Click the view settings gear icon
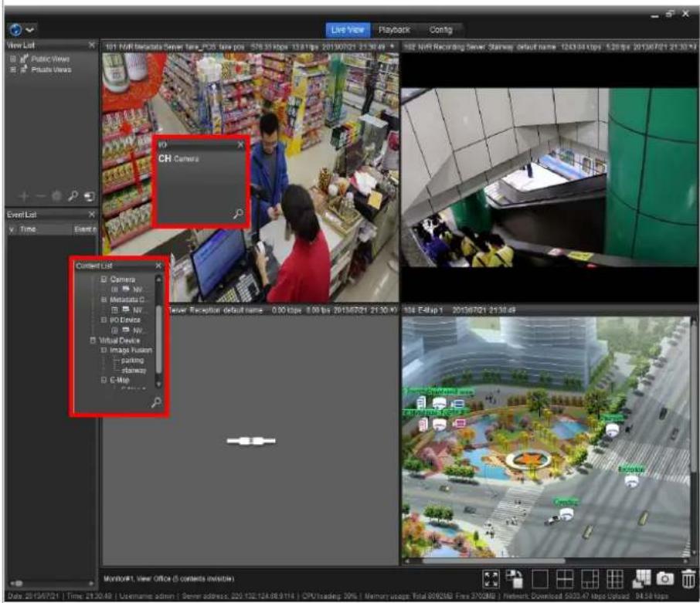Viewport: 700px width, 603px height. (56, 196)
